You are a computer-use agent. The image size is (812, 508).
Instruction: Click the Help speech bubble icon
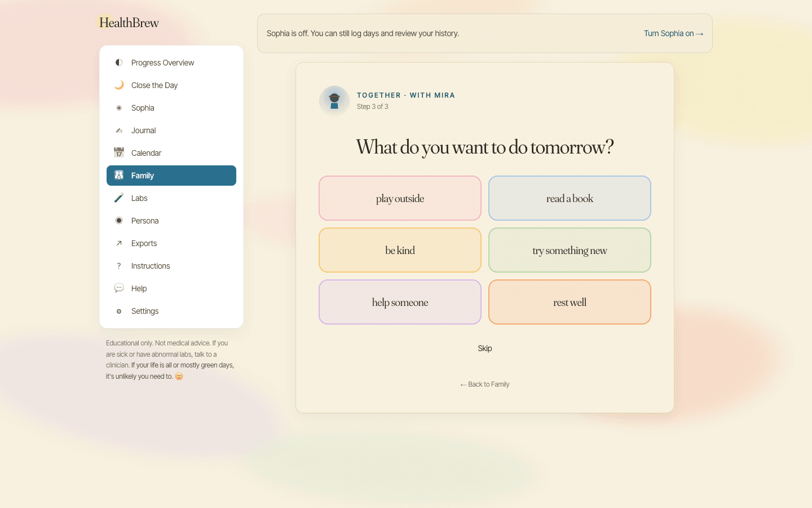[119, 288]
